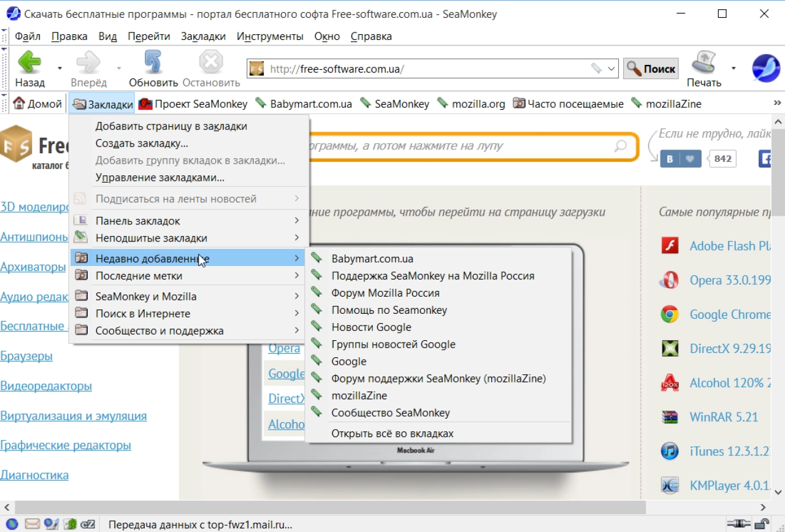Select Открыть всё во вкладках

[x=438, y=434]
